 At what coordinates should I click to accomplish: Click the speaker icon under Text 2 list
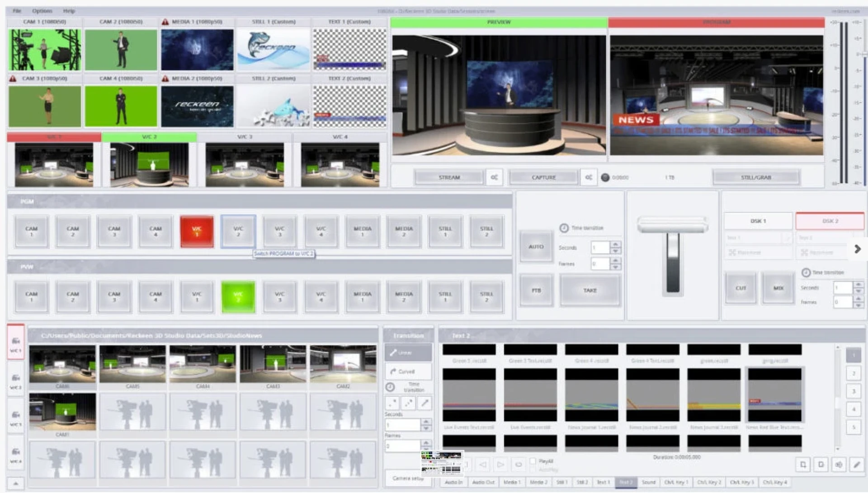[839, 465]
